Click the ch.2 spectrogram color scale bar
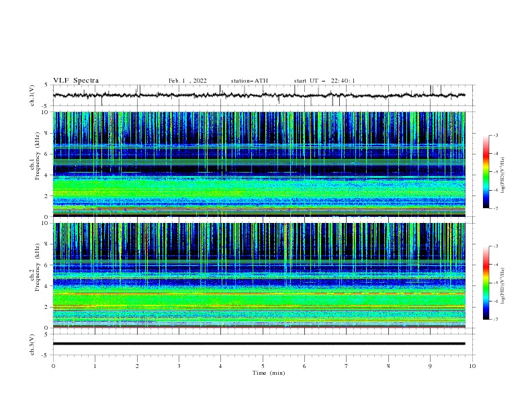 click(x=486, y=283)
